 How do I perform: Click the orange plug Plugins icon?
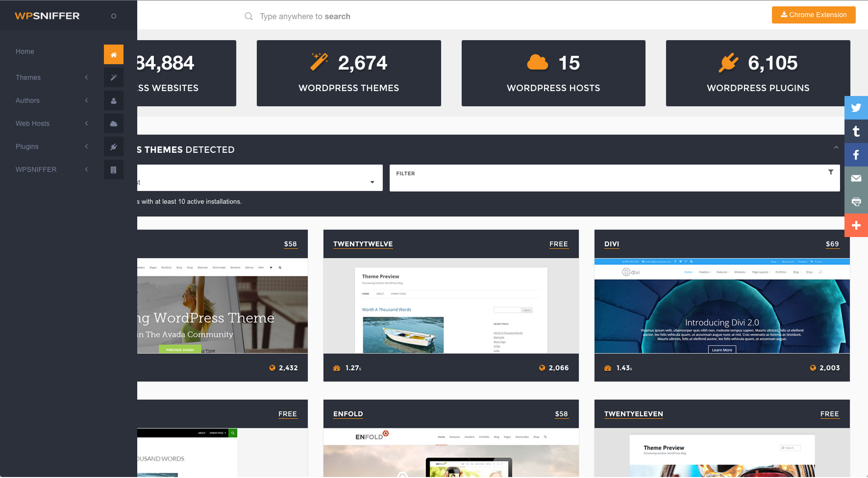[x=728, y=62]
